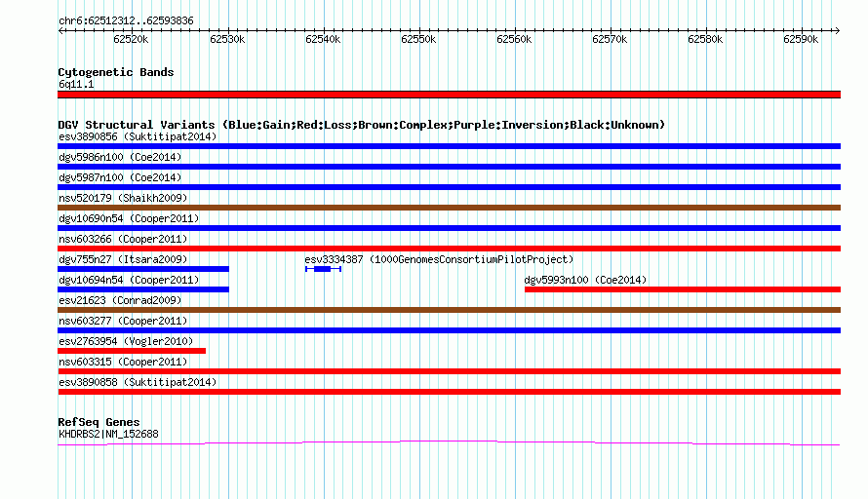The image size is (868, 499).
Task: Click the chr6:62512312..62593836 region label
Action: [x=126, y=21]
